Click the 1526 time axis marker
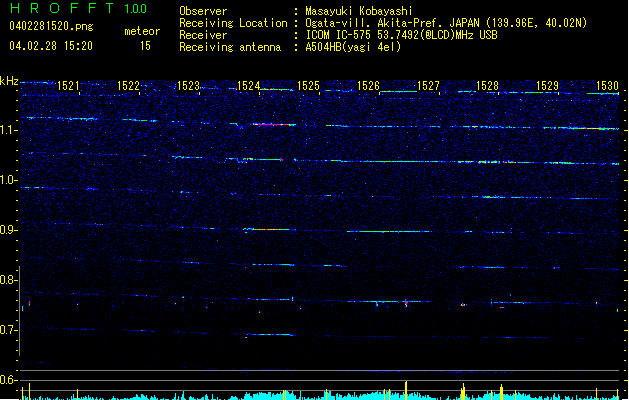The width and height of the screenshot is (629, 400). tap(368, 86)
